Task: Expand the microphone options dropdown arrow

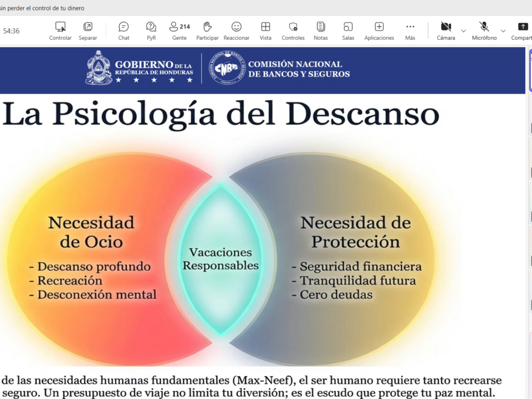Action: 503,30
